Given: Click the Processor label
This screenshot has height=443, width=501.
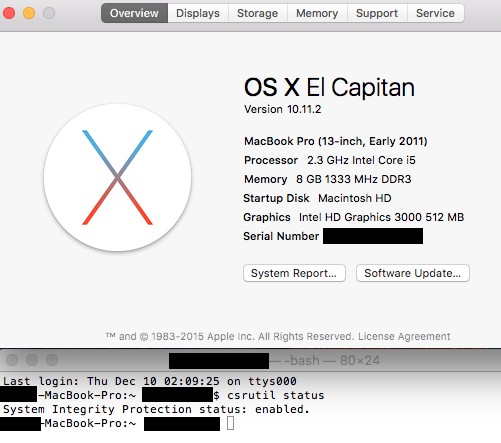Looking at the screenshot, I should [x=271, y=160].
